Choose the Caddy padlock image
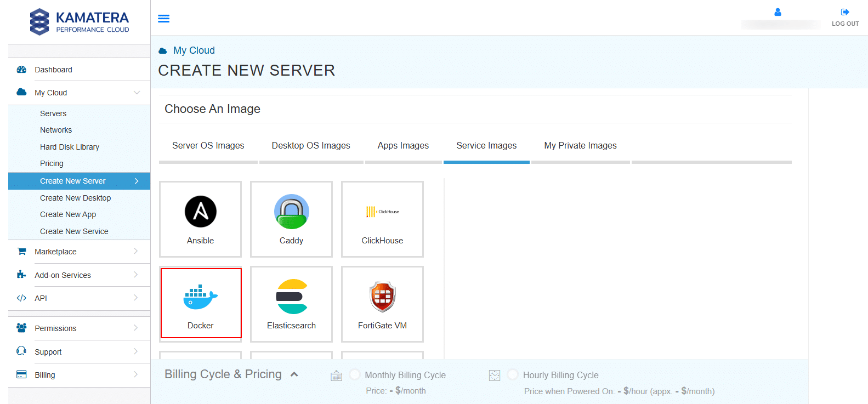Screen dimensions: 868x404 (292, 219)
